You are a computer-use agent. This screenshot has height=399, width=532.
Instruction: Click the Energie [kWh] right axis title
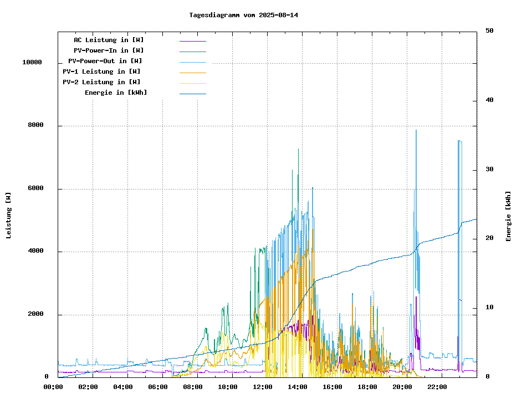[508, 216]
